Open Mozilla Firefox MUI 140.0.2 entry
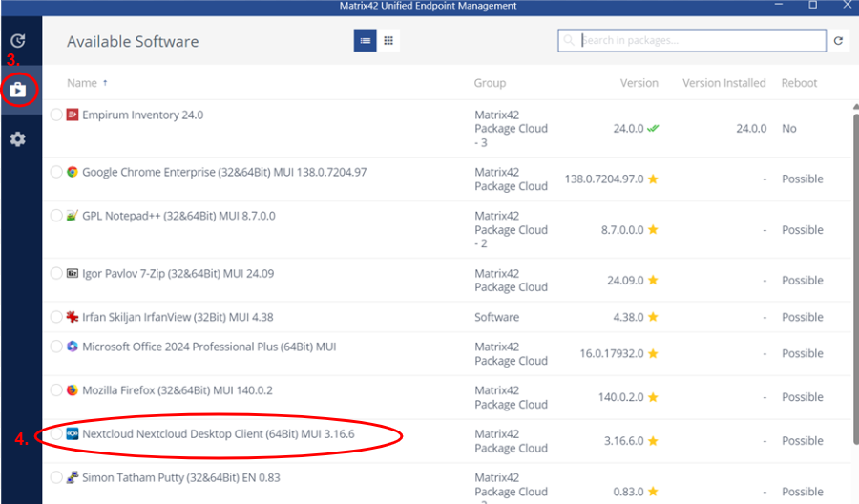Viewport: 859px width, 504px height. pyautogui.click(x=178, y=390)
